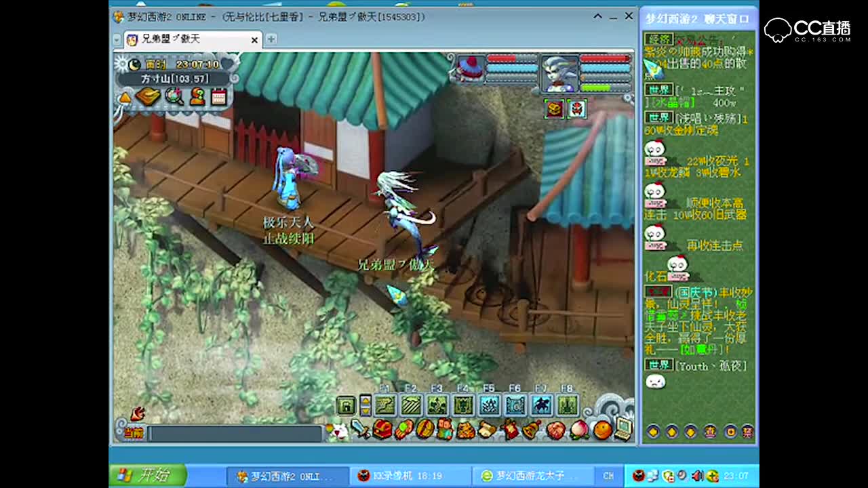Screen dimensions: 868x488
Task: Use the F6 blue skill slot
Action: pyautogui.click(x=515, y=405)
